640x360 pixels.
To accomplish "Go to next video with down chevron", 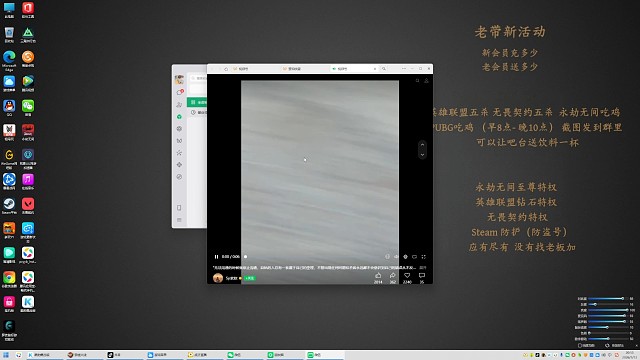I will pyautogui.click(x=422, y=155).
